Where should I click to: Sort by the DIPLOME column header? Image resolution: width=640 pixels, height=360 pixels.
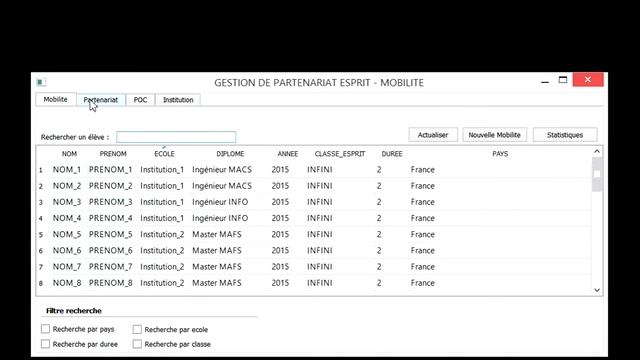(230, 154)
